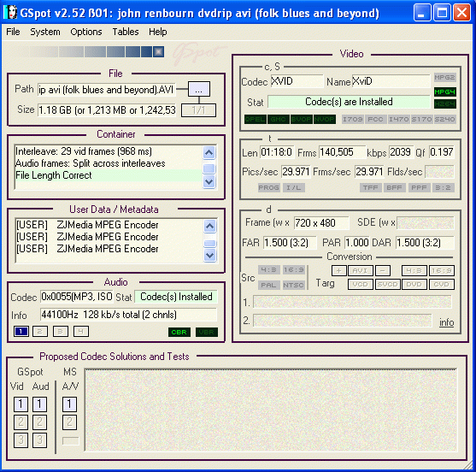Open the Tables menu
The height and width of the screenshot is (472, 476).
(126, 32)
